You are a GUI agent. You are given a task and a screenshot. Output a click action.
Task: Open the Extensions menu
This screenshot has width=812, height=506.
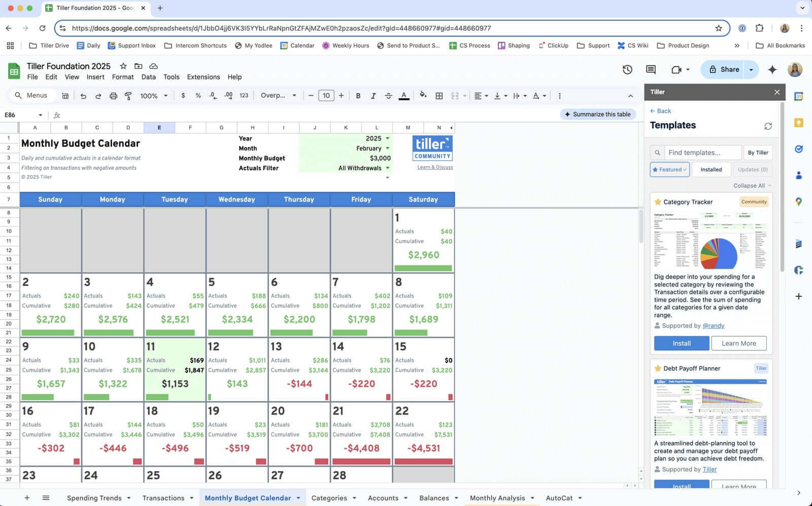pos(204,77)
